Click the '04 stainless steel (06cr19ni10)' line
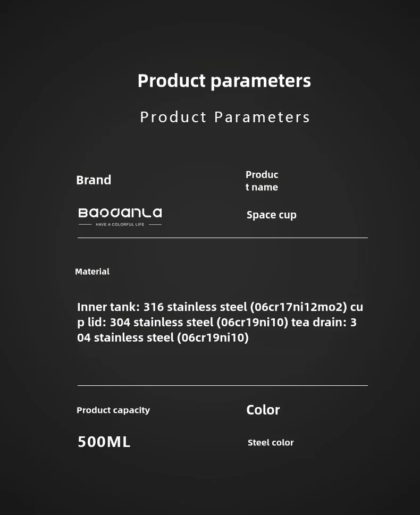Image resolution: width=420 pixels, height=515 pixels. [163, 337]
